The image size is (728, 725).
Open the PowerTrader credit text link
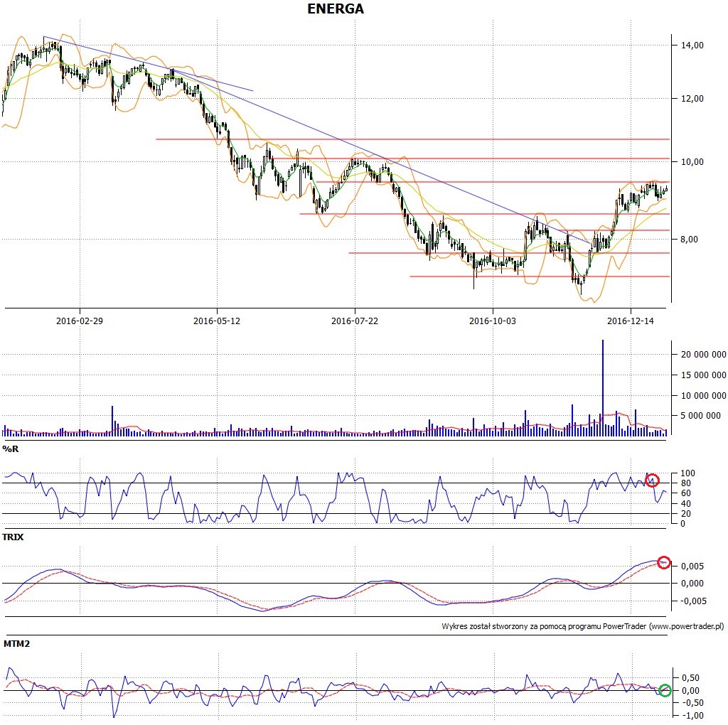click(x=583, y=626)
